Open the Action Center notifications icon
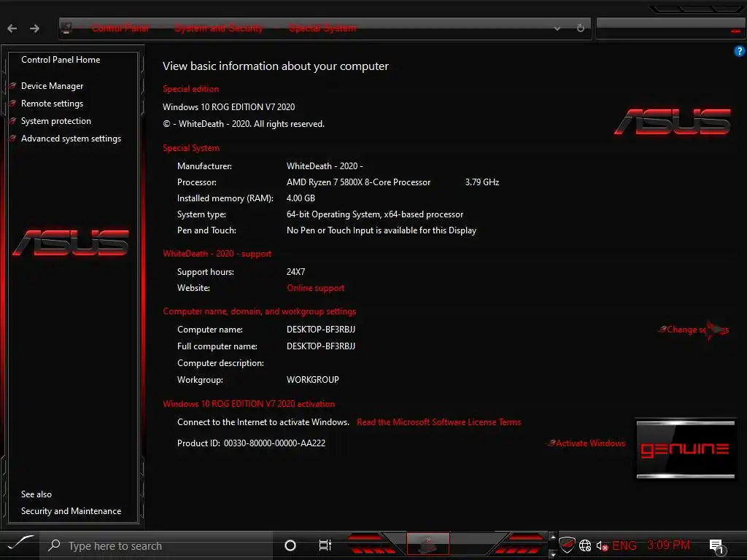 pos(718,547)
